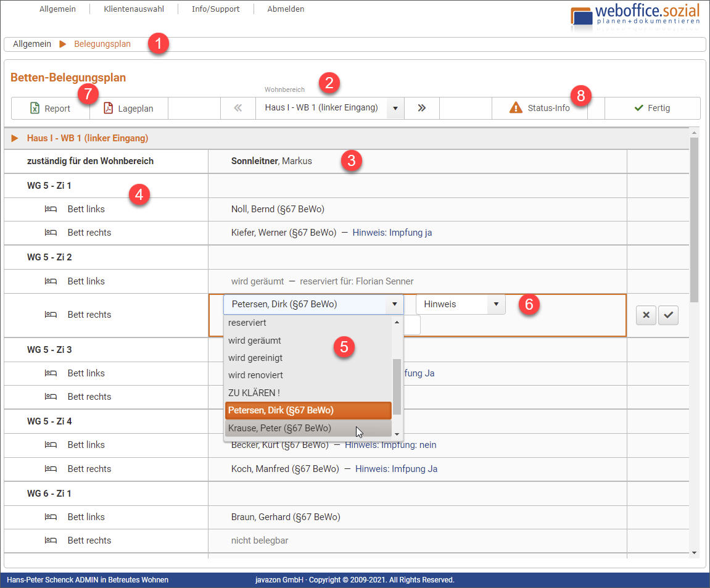Open the Info/Support menu

[x=215, y=9]
